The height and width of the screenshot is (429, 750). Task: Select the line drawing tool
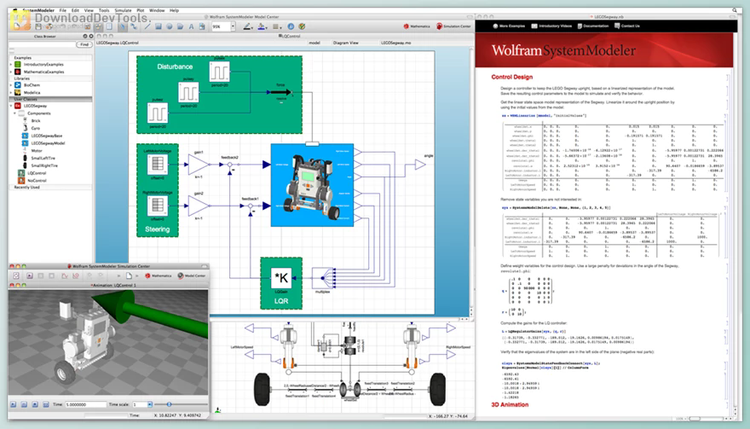point(147,27)
